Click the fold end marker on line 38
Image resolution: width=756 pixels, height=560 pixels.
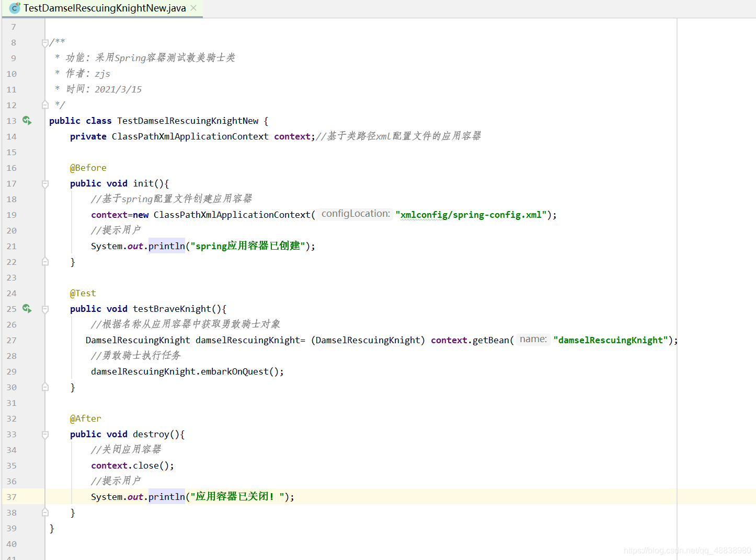pos(45,512)
